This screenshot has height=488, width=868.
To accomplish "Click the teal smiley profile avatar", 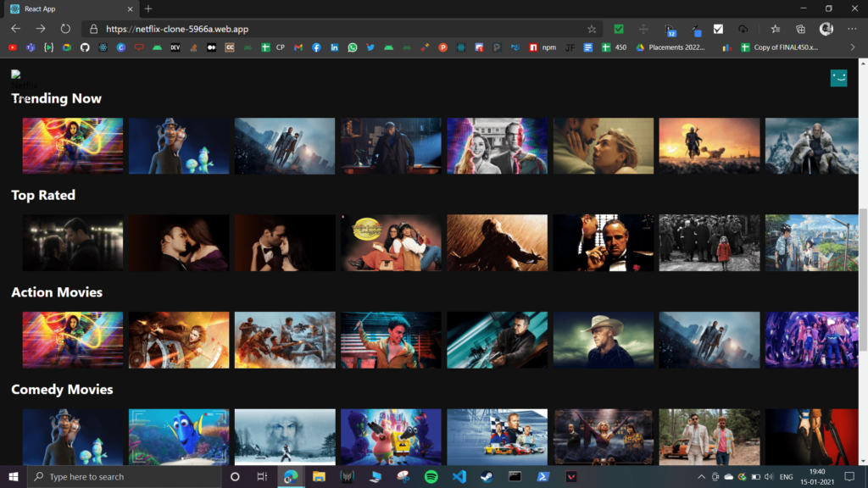I will pyautogui.click(x=838, y=78).
